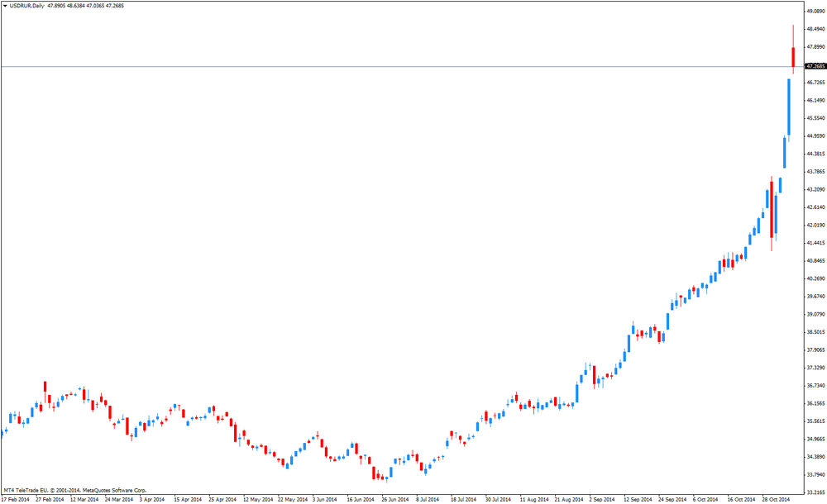Click price label 33.7940
Viewport: 827px width, 504px height.
(x=815, y=474)
